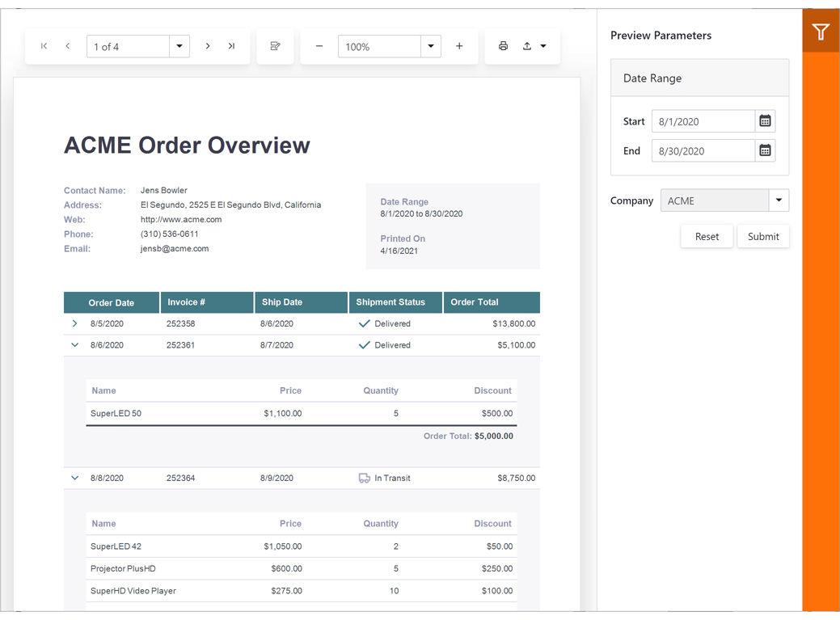Print the ACME Order Overview report
The width and height of the screenshot is (840, 620).
503,46
